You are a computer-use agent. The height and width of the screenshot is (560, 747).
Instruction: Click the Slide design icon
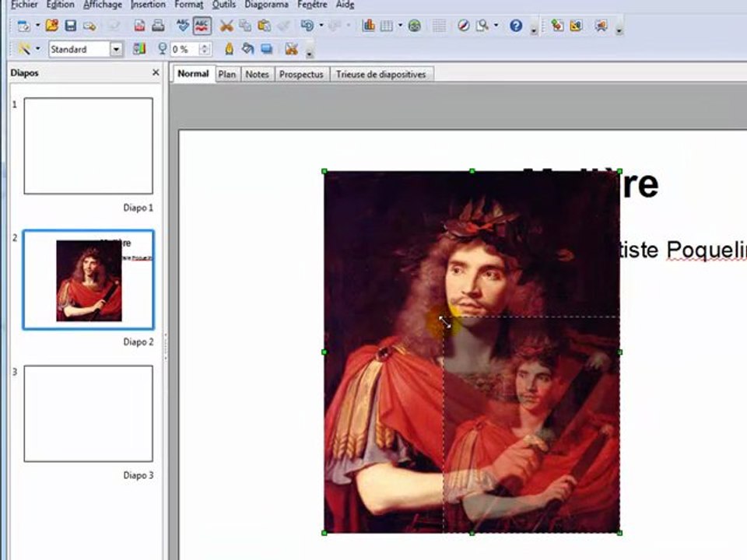(x=576, y=26)
